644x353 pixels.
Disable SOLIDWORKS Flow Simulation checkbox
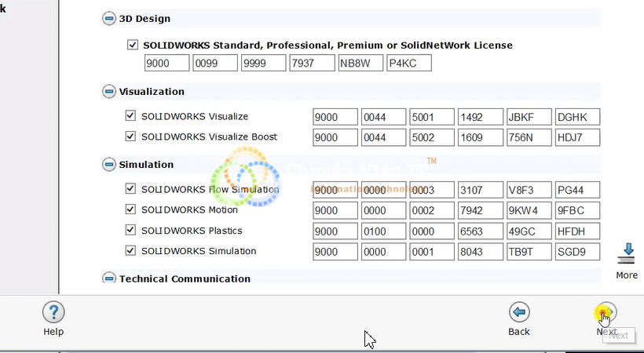tap(130, 189)
